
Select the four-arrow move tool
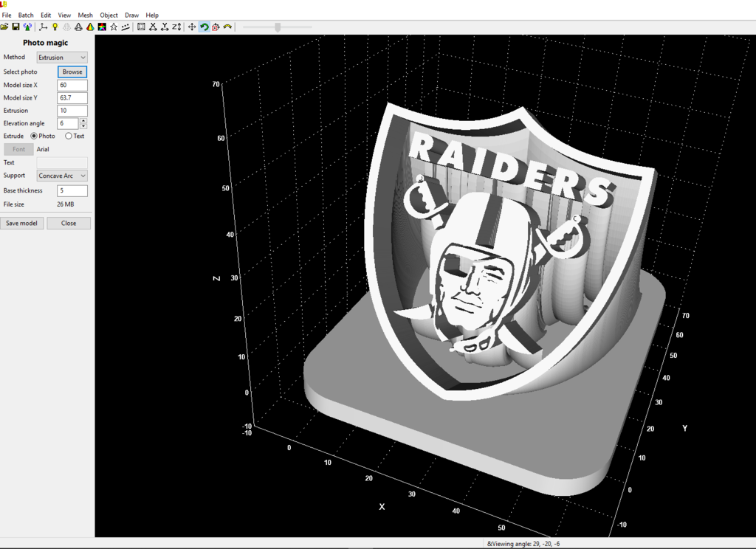[x=192, y=27]
